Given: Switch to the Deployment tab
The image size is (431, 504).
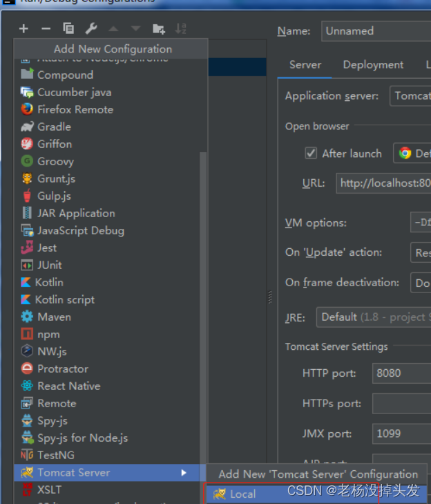Looking at the screenshot, I should click(x=373, y=65).
